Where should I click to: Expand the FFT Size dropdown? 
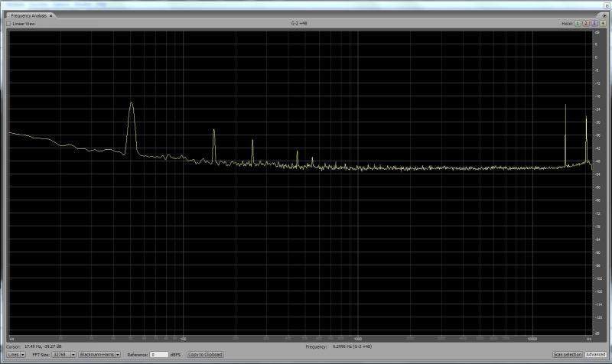tap(63, 355)
